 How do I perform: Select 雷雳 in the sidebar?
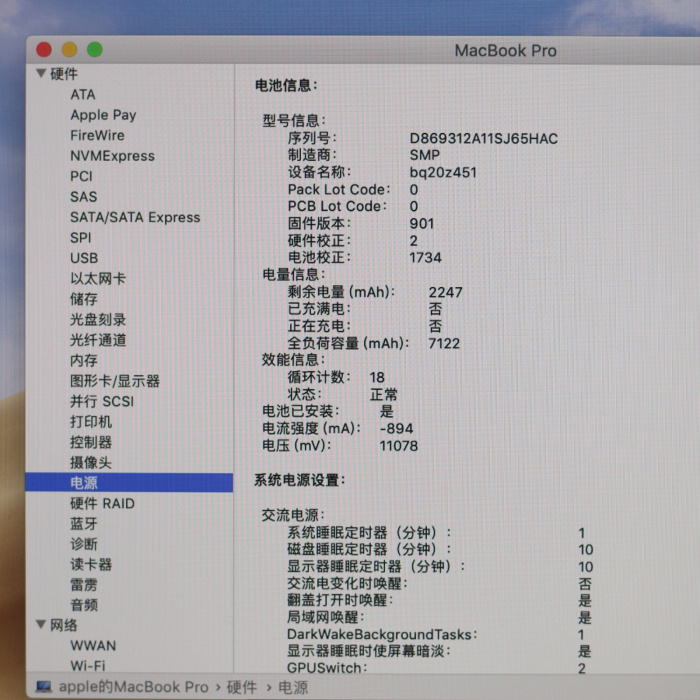pyautogui.click(x=84, y=585)
